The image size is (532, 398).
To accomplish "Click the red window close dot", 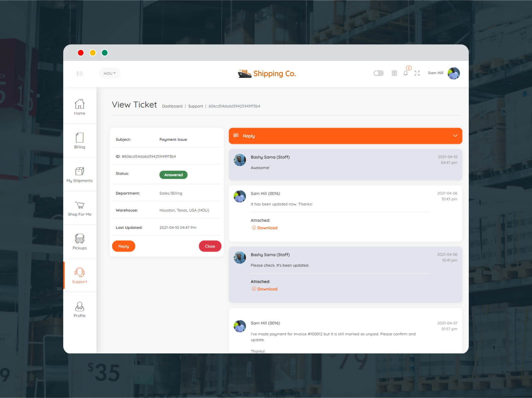I will [x=81, y=53].
